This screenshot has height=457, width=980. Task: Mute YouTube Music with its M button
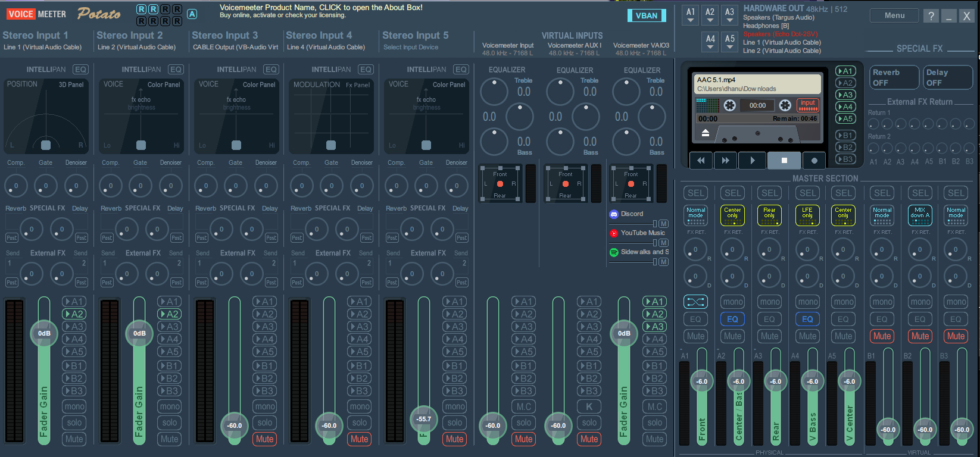coord(663,243)
